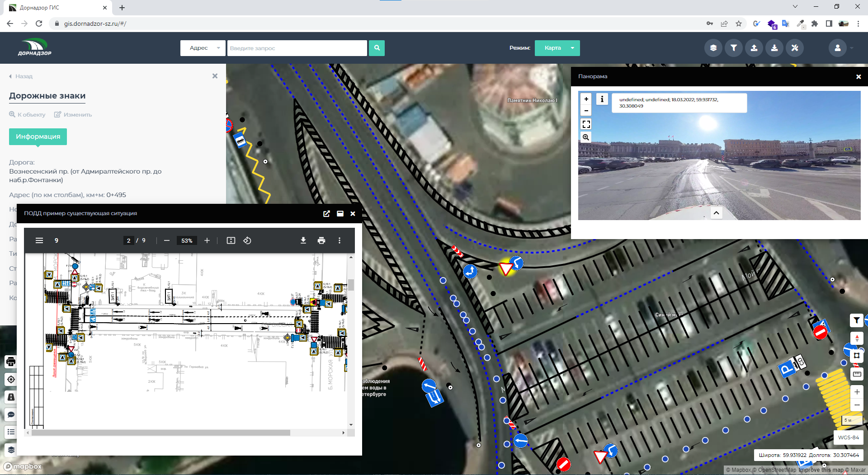
Task: Click the PDF fit to page button
Action: (231, 240)
